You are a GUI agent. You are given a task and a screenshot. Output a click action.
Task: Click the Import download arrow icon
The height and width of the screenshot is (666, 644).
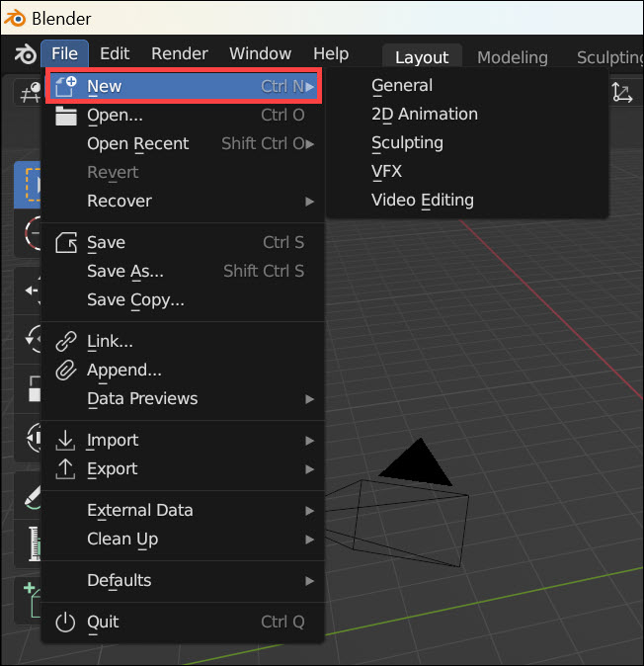(66, 440)
